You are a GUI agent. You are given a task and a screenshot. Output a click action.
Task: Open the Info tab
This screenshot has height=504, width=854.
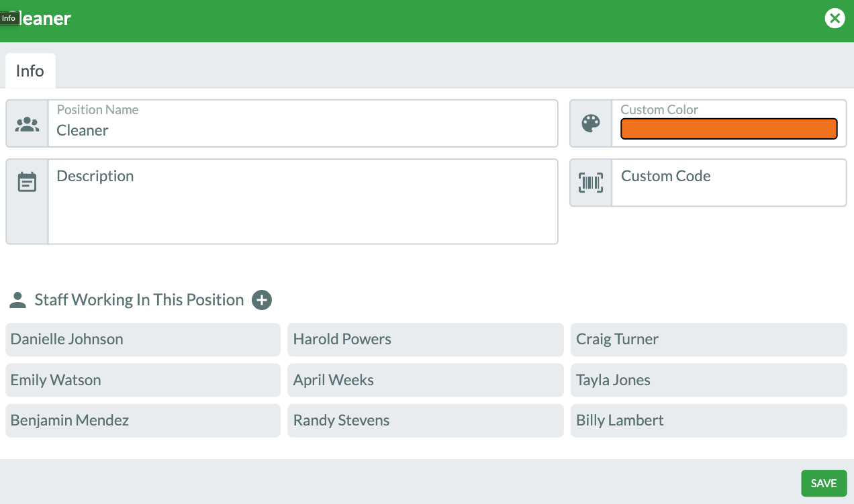tap(30, 70)
